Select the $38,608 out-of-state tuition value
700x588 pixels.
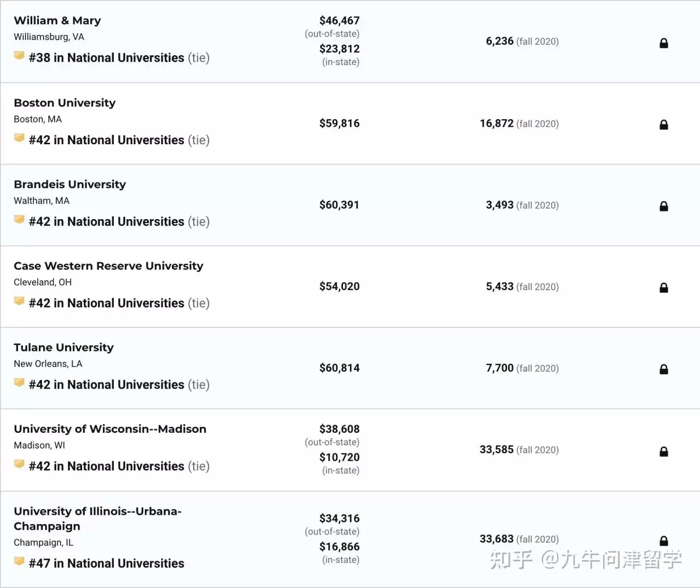340,429
